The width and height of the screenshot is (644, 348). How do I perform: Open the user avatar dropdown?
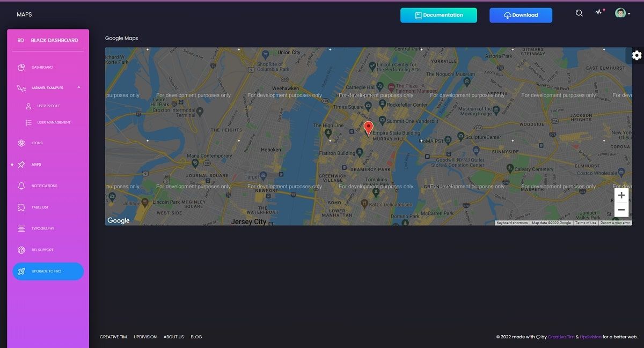pyautogui.click(x=623, y=13)
